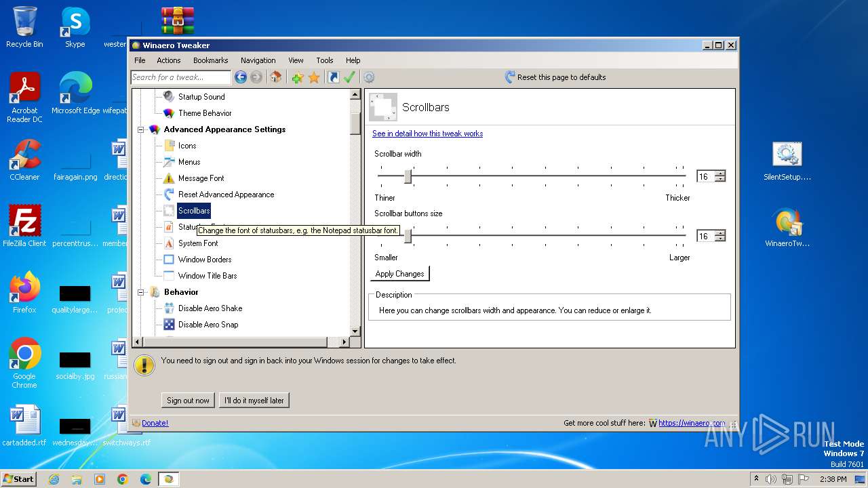The image size is (868, 488).
Task: Open the View menu
Action: tap(296, 60)
